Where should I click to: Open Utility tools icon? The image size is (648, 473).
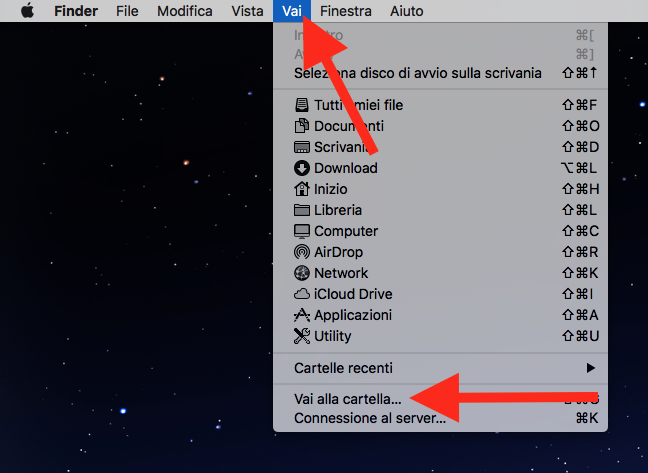302,336
